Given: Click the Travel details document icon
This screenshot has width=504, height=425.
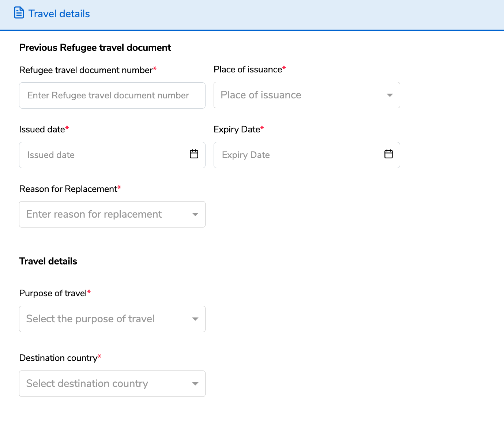Looking at the screenshot, I should point(19,13).
